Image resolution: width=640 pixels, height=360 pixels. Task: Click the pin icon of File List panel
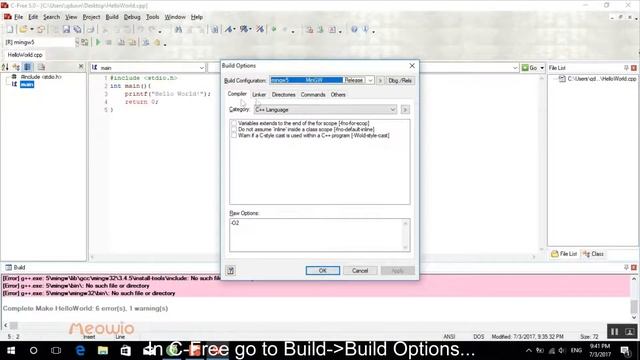(x=626, y=68)
